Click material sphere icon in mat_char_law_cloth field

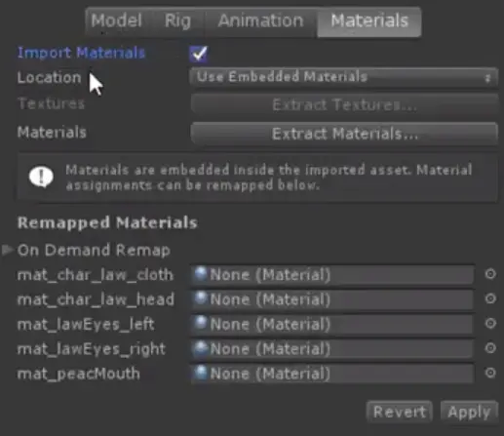coord(201,274)
